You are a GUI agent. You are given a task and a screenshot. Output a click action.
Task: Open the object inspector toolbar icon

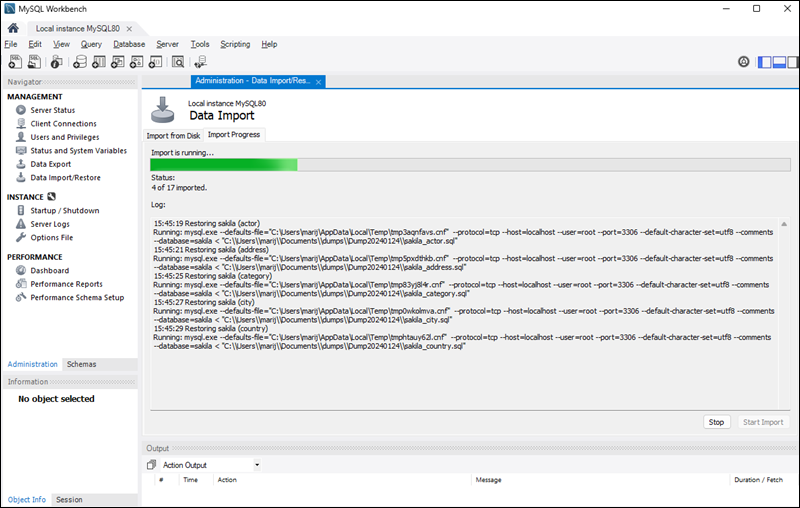tap(57, 62)
